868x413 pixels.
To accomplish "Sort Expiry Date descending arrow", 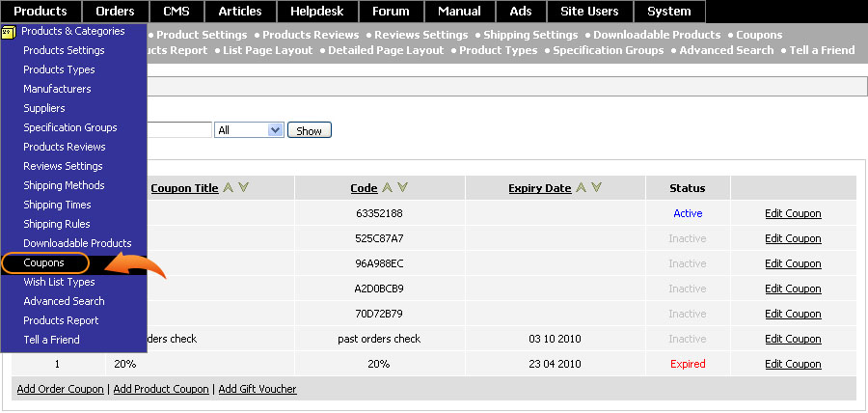I will pos(596,187).
